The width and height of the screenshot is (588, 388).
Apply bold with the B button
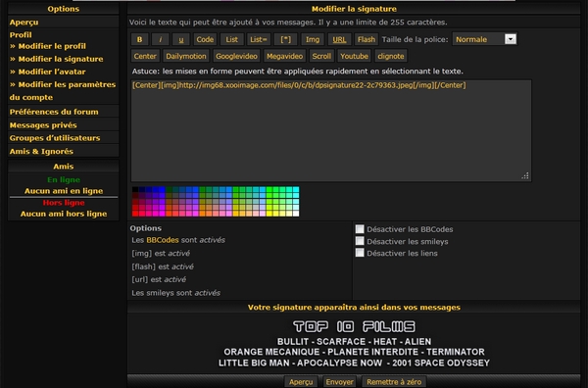(139, 39)
